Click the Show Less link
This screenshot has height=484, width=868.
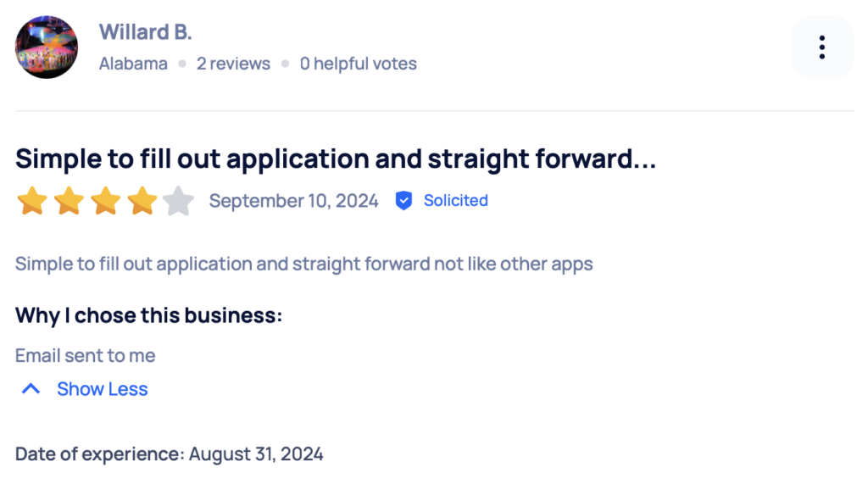102,389
